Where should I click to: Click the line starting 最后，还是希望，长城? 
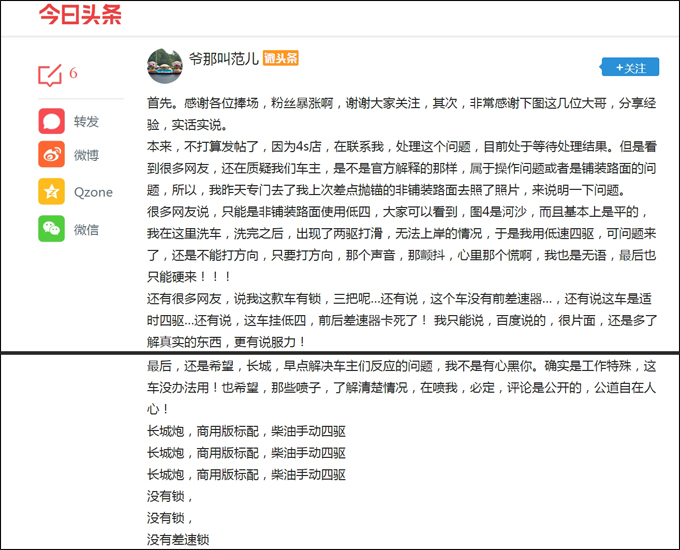402,366
